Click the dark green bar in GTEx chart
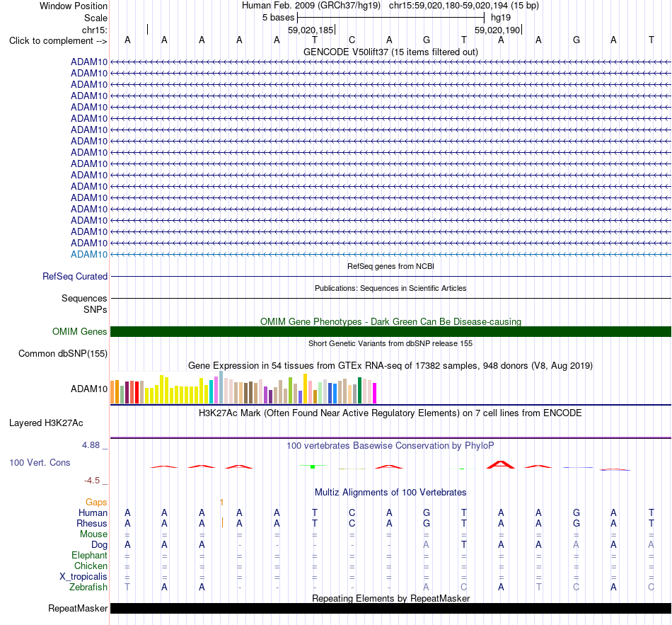This screenshot has height=625, width=672. click(359, 390)
